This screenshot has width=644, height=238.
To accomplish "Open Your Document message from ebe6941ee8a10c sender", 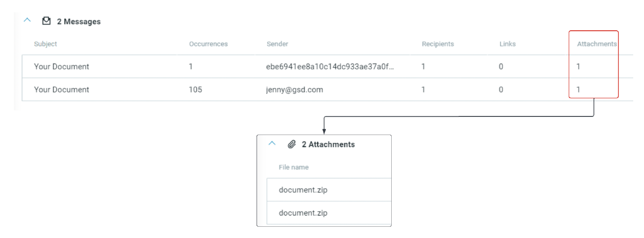I will coord(61,67).
